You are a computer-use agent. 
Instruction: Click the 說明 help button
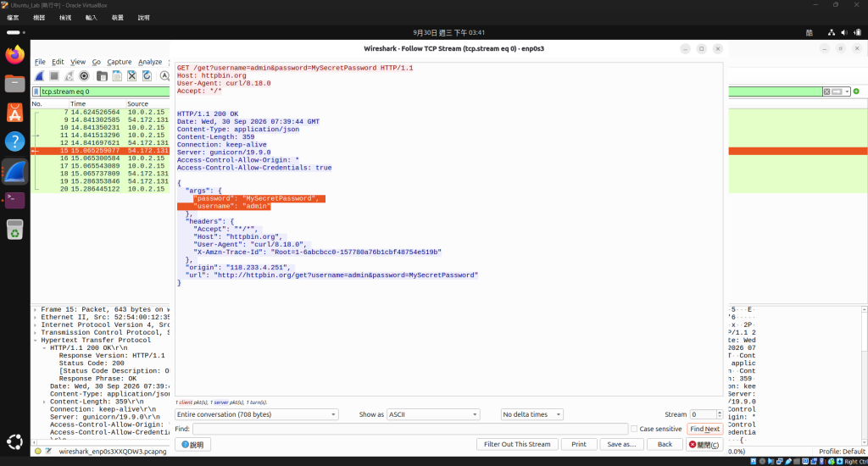[x=192, y=445]
